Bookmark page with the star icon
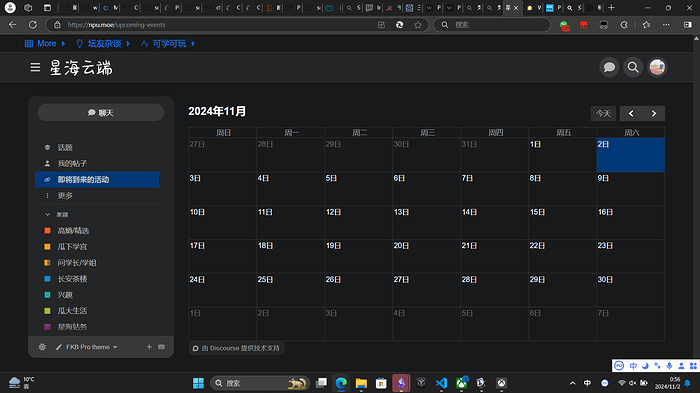 click(417, 25)
